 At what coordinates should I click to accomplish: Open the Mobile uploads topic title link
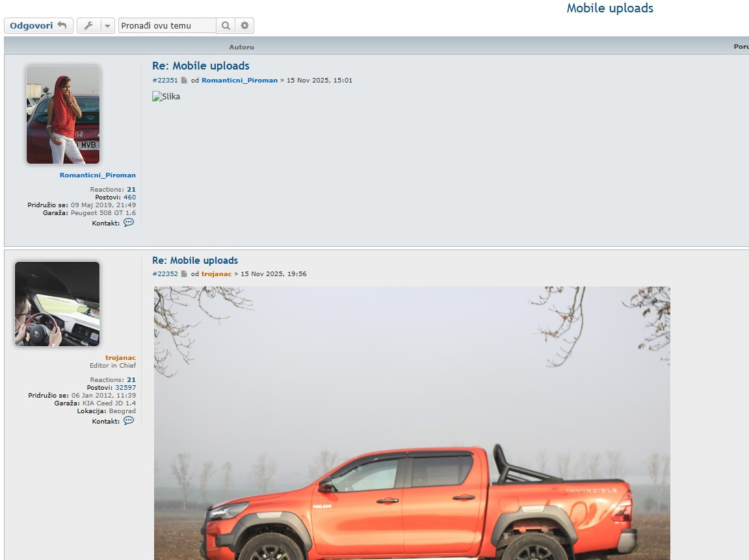coord(609,8)
